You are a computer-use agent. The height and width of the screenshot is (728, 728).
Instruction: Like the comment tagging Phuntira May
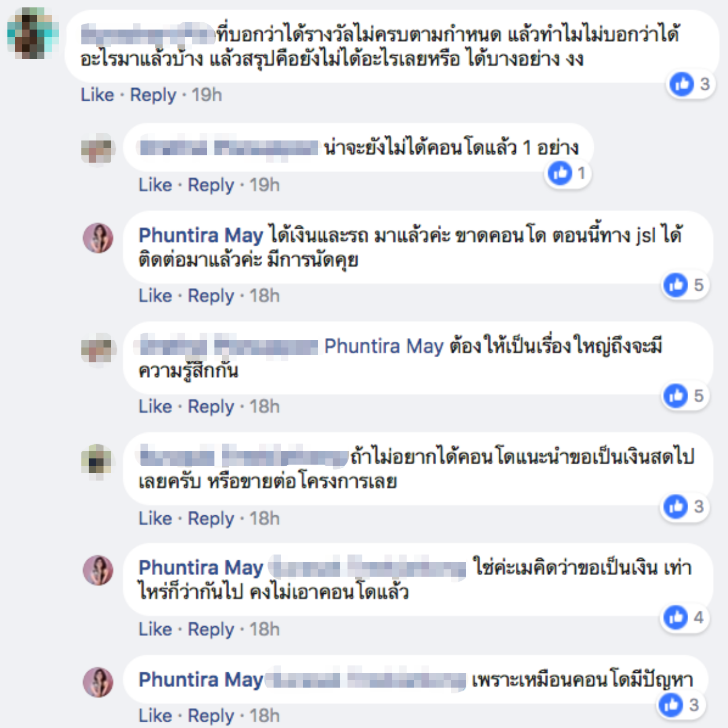155,407
